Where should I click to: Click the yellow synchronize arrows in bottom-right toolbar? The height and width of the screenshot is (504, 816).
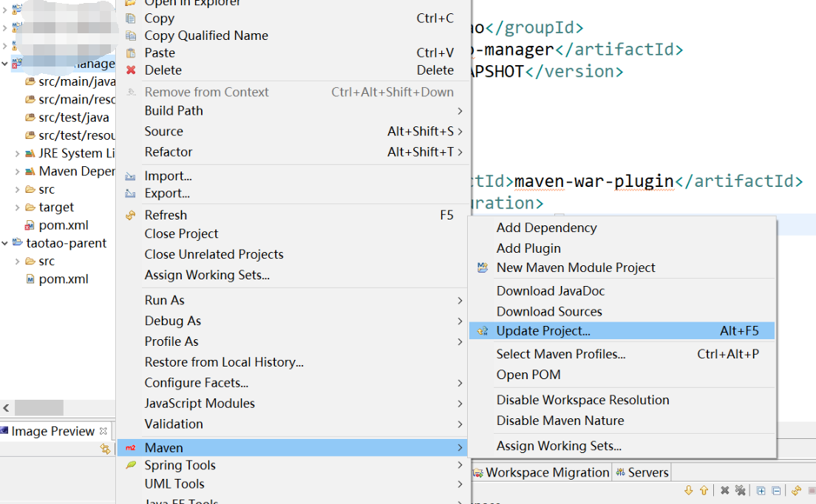tap(796, 491)
